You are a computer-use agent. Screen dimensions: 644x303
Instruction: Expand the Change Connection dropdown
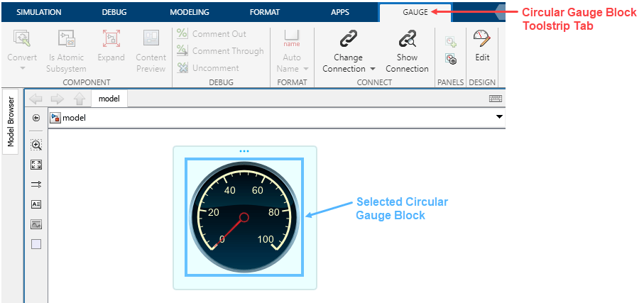click(x=373, y=69)
